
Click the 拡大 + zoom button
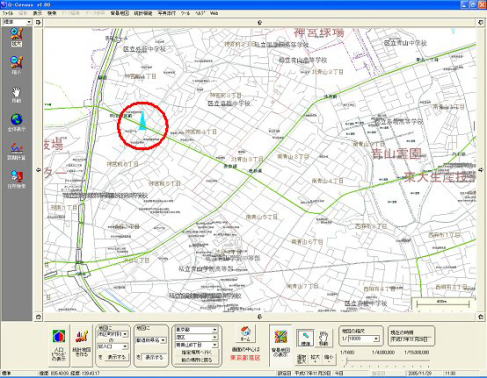coord(315,358)
